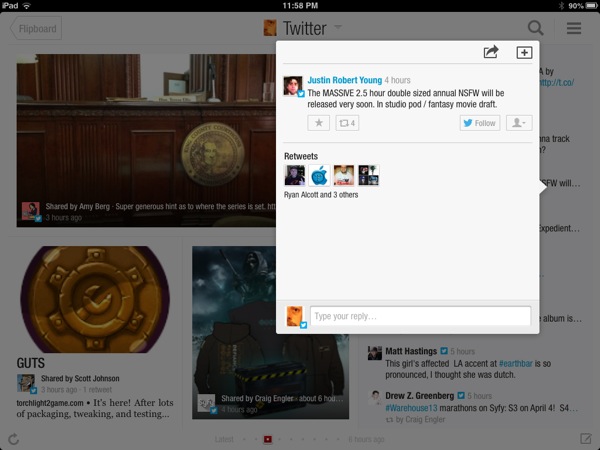Check Bluetooth icon in status bar
This screenshot has width=600, height=450.
point(561,5)
